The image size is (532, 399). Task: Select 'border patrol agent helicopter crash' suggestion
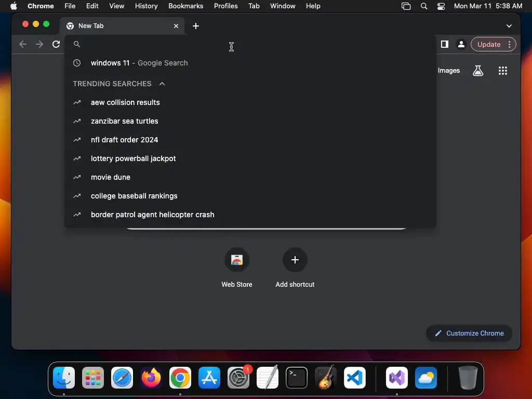tap(250, 215)
